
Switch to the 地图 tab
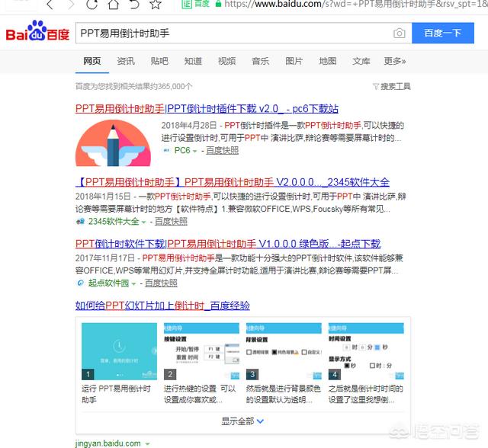tap(327, 61)
